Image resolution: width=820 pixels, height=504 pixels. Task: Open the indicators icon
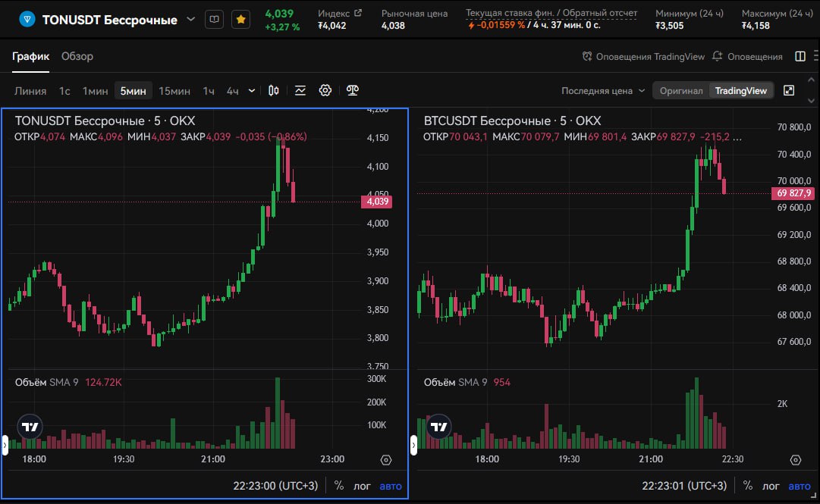click(300, 91)
